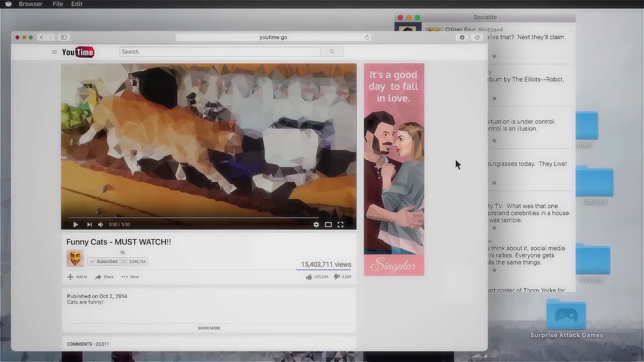Expand the More options menu
This screenshot has height=362, width=644.
tap(130, 277)
